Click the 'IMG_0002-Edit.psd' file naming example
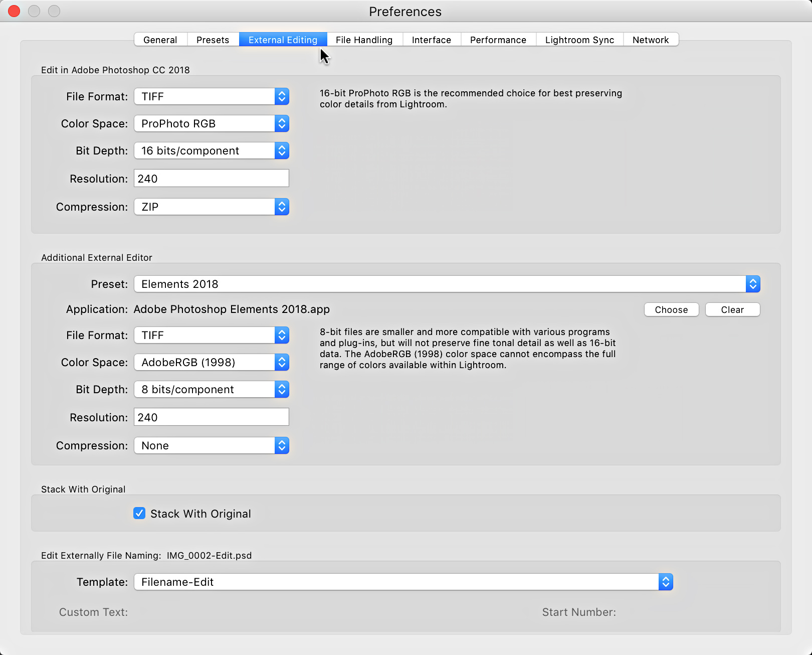 coord(209,555)
